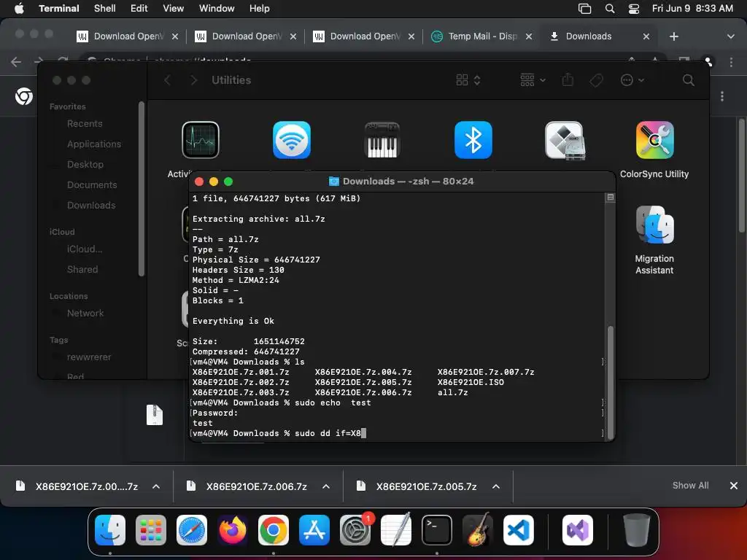747x560 pixels.
Task: Open the Help menu
Action: [x=260, y=9]
